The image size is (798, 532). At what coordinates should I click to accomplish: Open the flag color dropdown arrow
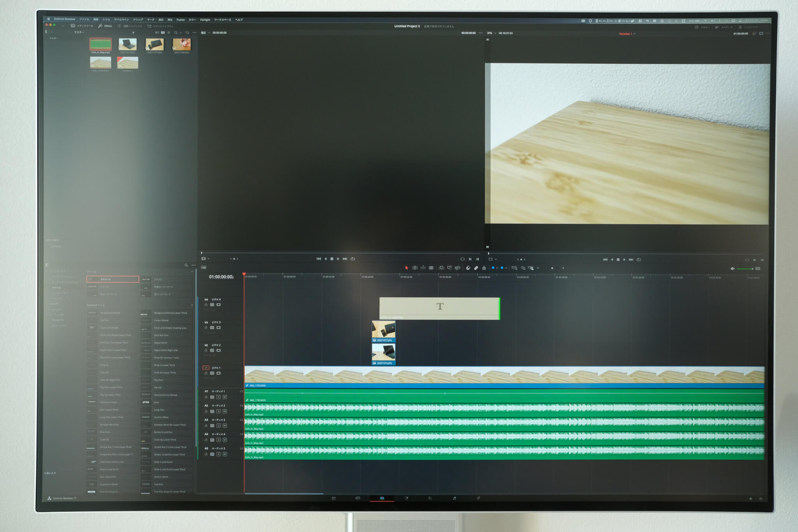click(x=497, y=268)
